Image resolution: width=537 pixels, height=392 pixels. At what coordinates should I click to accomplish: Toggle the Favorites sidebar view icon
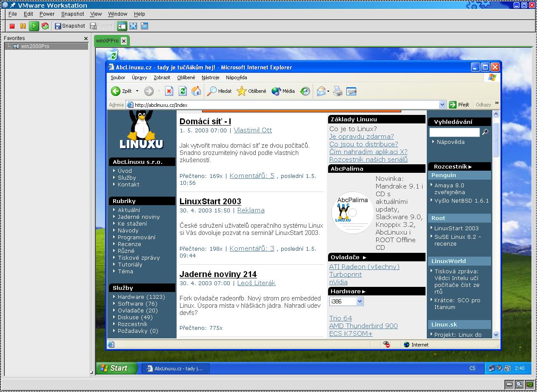(122, 26)
